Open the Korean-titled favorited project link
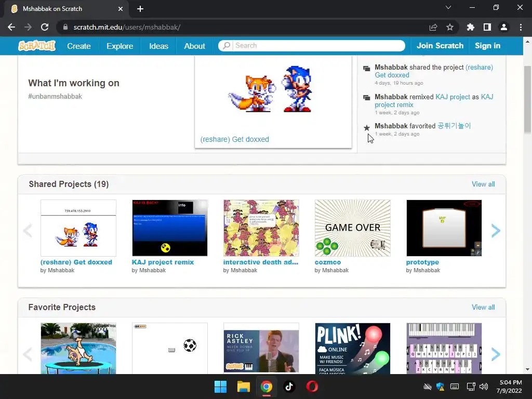The image size is (532, 399). (x=454, y=126)
